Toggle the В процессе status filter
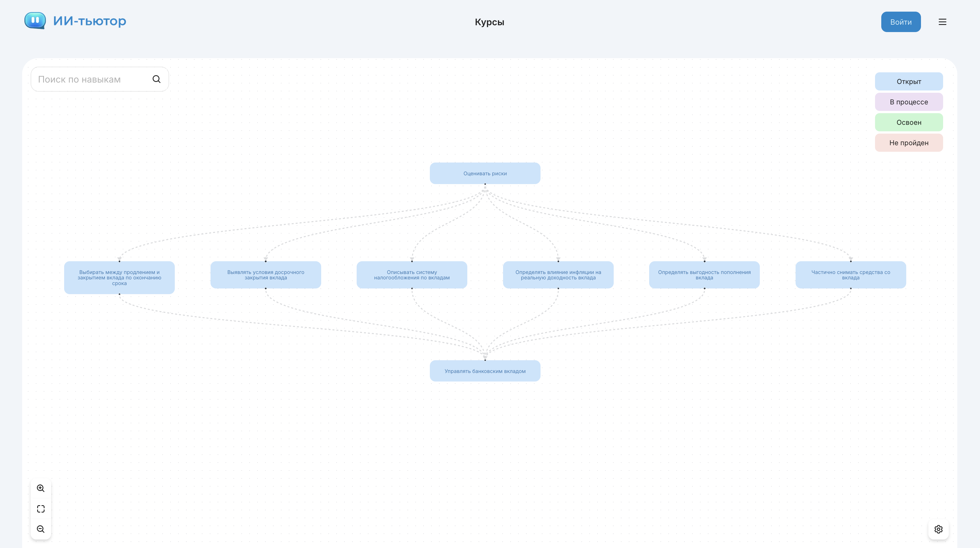The height and width of the screenshot is (548, 980). [x=909, y=102]
